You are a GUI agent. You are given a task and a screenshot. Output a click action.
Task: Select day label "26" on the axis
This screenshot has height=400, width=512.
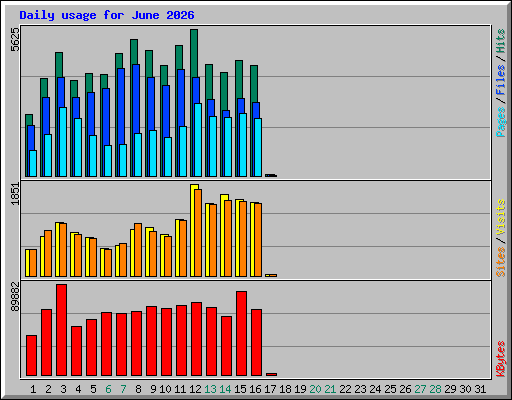tap(405, 389)
